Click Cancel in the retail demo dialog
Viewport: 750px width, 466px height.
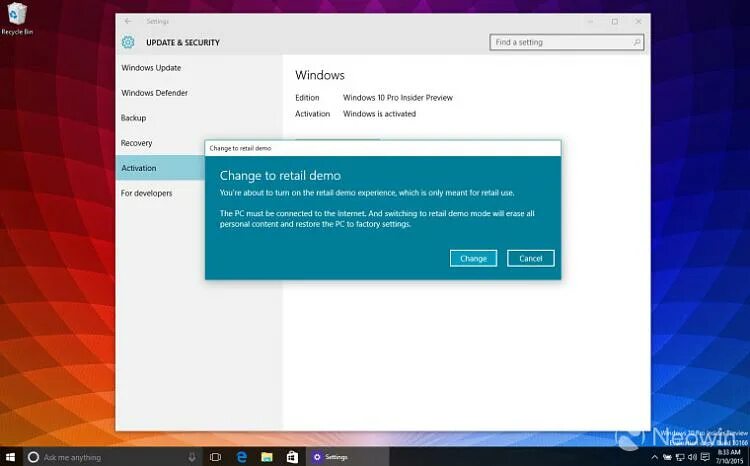click(x=531, y=258)
